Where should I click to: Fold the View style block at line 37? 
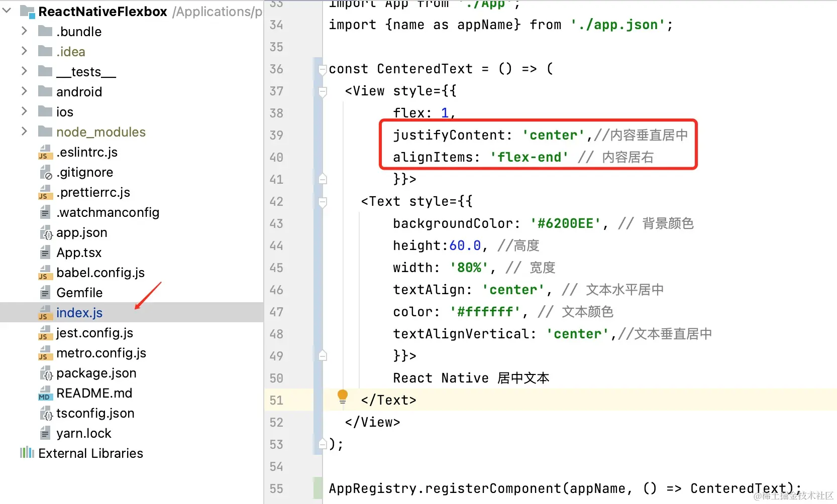[x=323, y=92]
